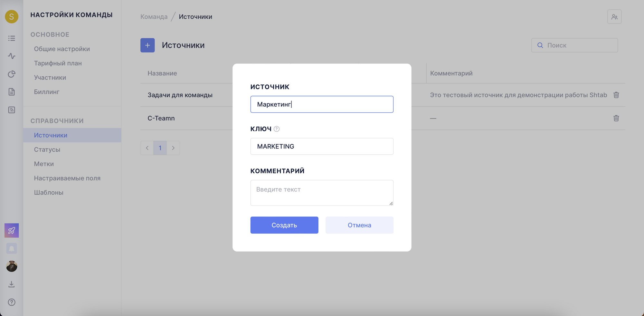Click the blue plus button to add source

click(x=147, y=45)
